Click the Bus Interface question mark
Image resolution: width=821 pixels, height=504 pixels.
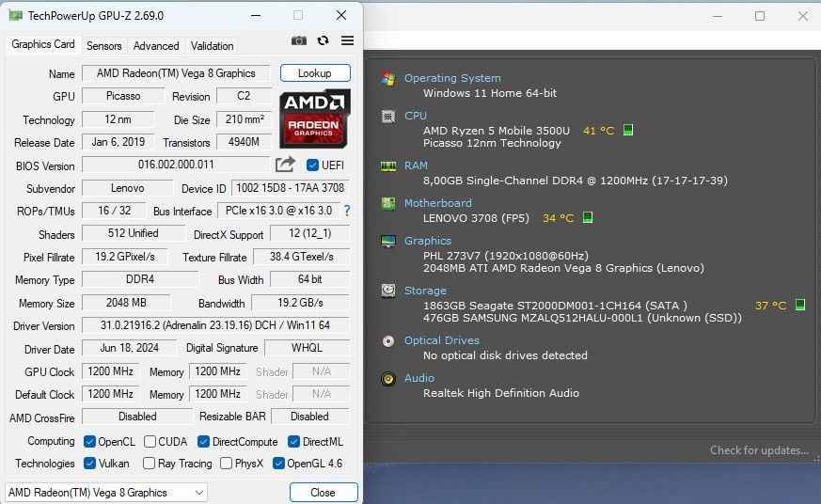tap(347, 211)
